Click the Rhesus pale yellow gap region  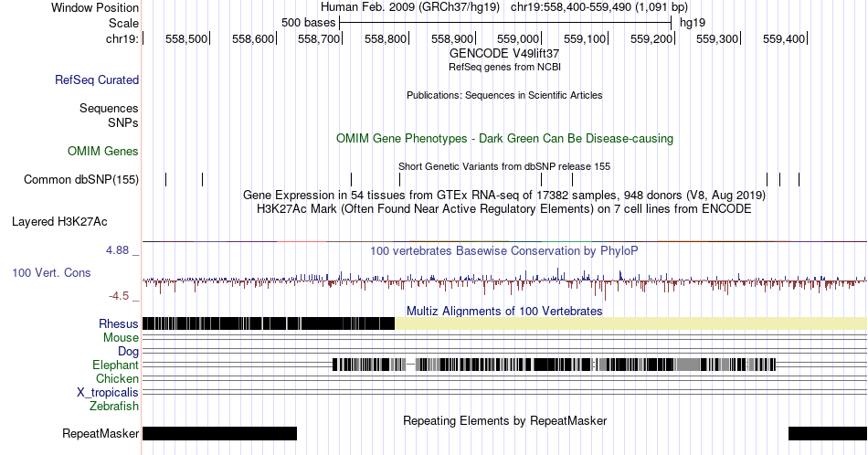tap(631, 323)
